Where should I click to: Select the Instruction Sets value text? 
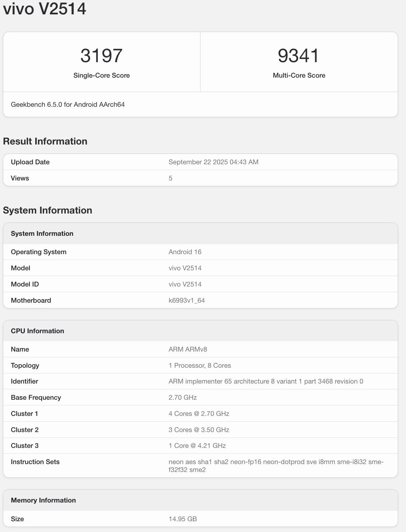[x=276, y=465]
